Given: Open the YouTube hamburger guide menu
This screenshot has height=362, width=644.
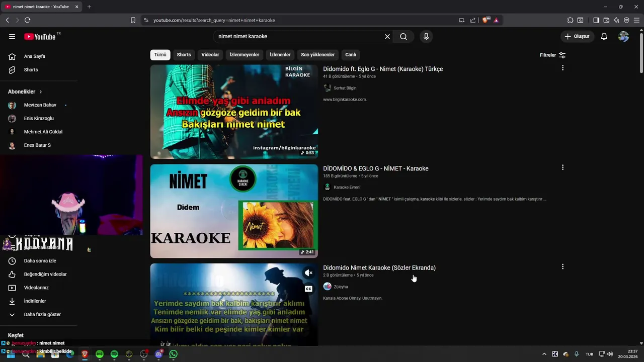Looking at the screenshot, I should coord(12,37).
